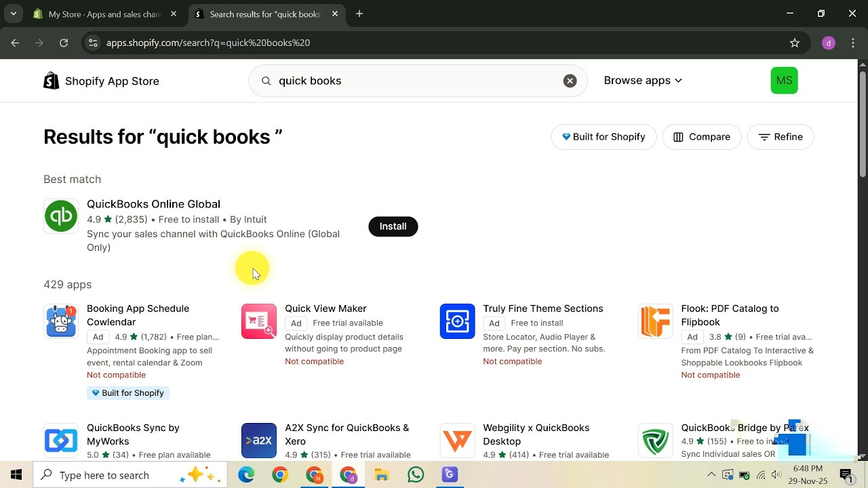Close the My Store tab
The height and width of the screenshot is (488, 868).
[174, 14]
